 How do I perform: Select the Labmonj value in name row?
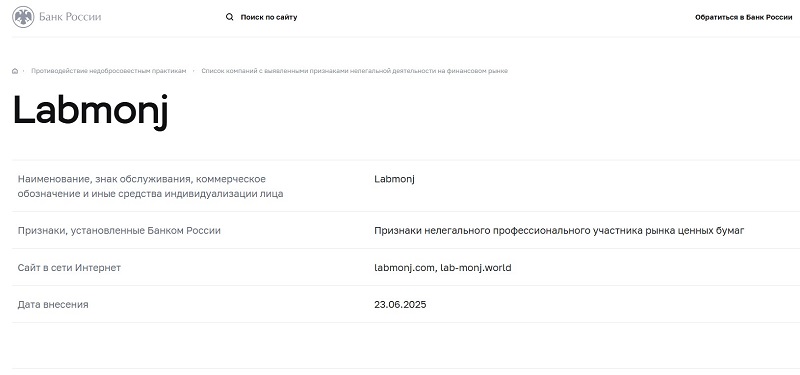pyautogui.click(x=394, y=179)
